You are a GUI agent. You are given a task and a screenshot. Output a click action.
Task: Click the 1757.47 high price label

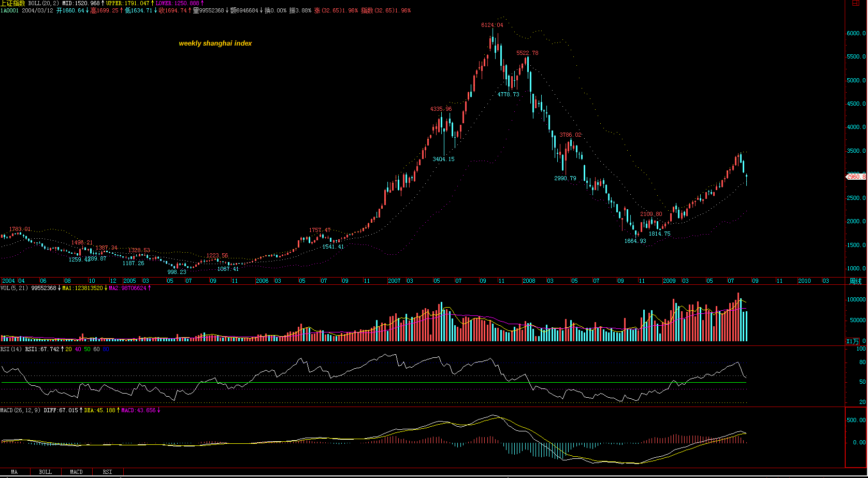(x=320, y=230)
